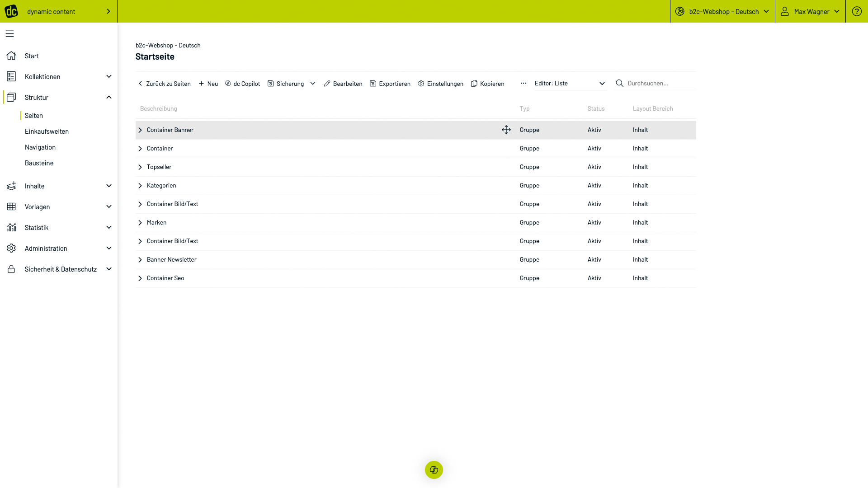
Task: Open the Editor: Liste dropdown
Action: click(x=571, y=84)
